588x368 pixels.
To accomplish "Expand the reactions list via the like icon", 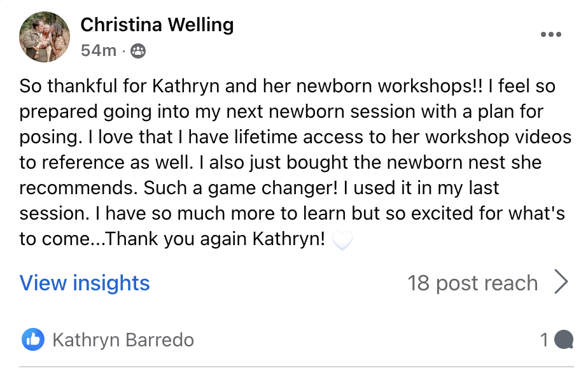I will [x=34, y=339].
